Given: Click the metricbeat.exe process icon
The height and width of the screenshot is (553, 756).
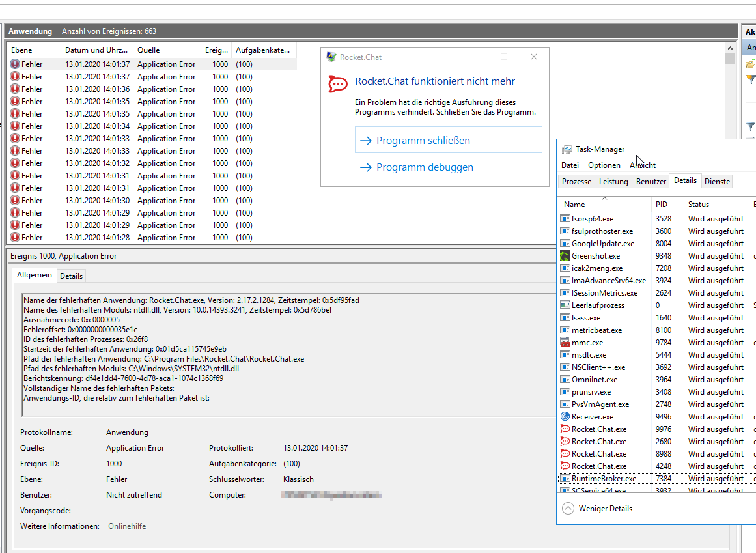Looking at the screenshot, I should tap(565, 330).
